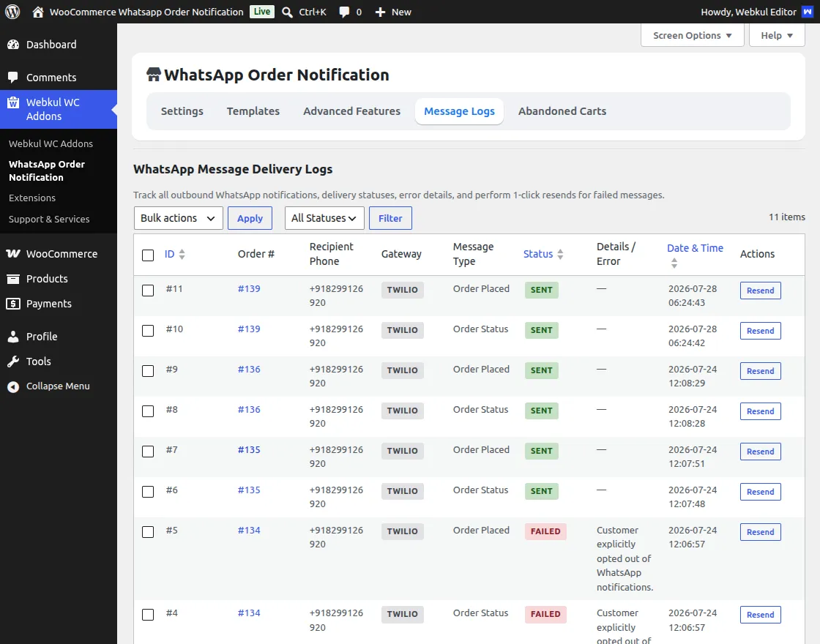
Task: Click the home site icon
Action: pyautogui.click(x=37, y=12)
